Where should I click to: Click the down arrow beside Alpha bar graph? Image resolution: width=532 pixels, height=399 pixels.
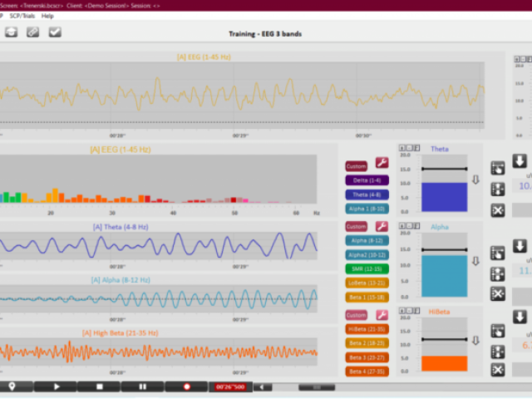476,260
